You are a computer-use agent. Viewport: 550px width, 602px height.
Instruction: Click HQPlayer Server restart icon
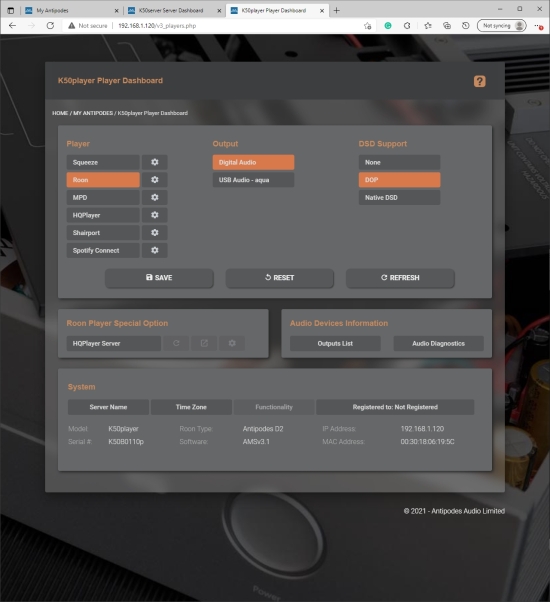(176, 344)
